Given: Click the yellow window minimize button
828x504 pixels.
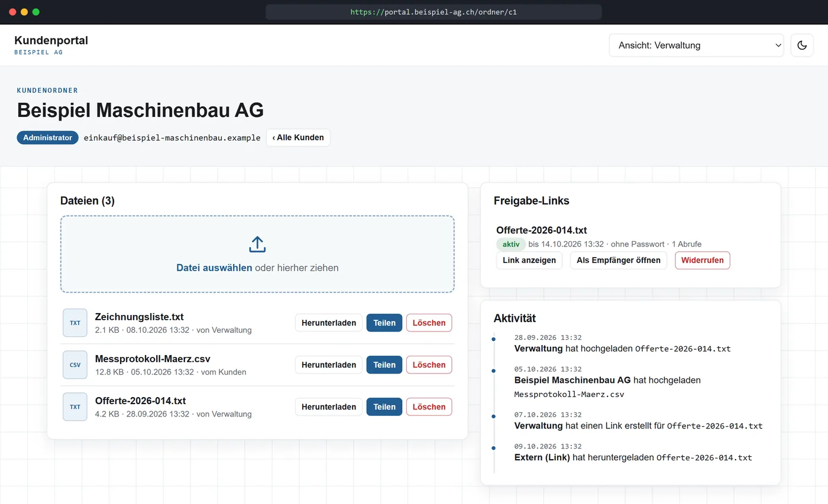Looking at the screenshot, I should pos(24,12).
